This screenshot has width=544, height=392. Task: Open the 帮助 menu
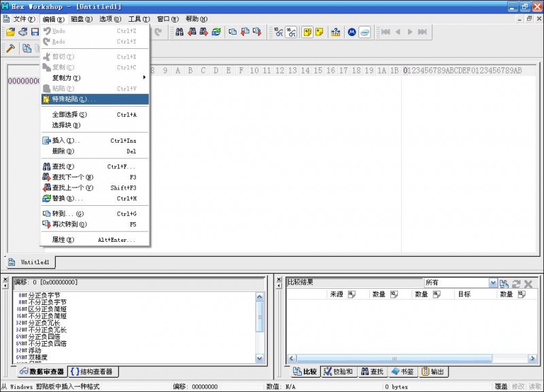pyautogui.click(x=197, y=19)
